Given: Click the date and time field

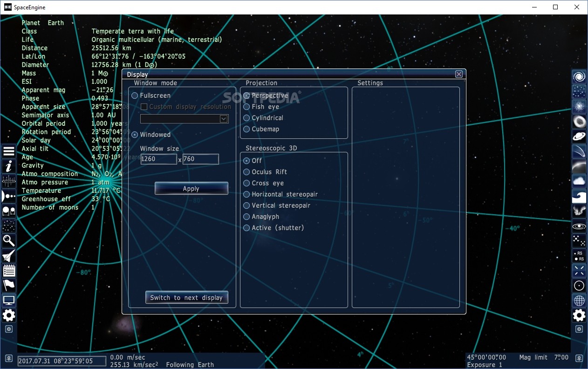Looking at the screenshot, I should tap(62, 361).
